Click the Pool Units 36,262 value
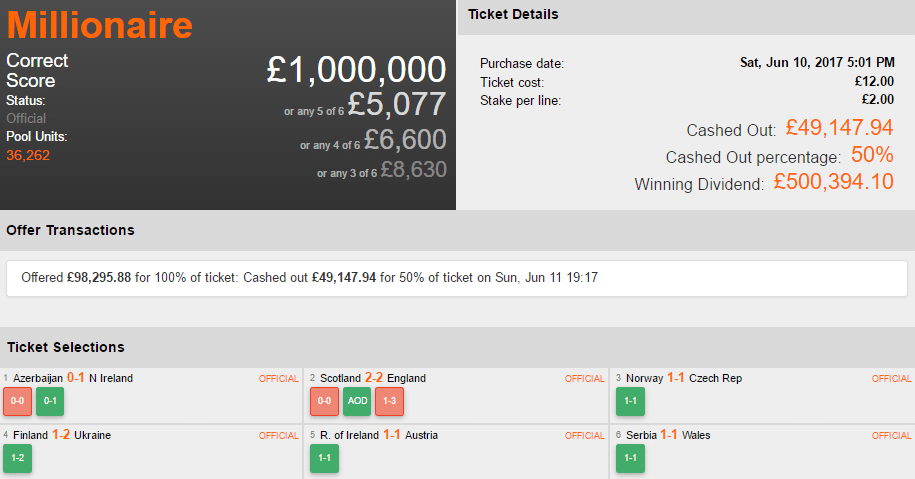 (28, 155)
